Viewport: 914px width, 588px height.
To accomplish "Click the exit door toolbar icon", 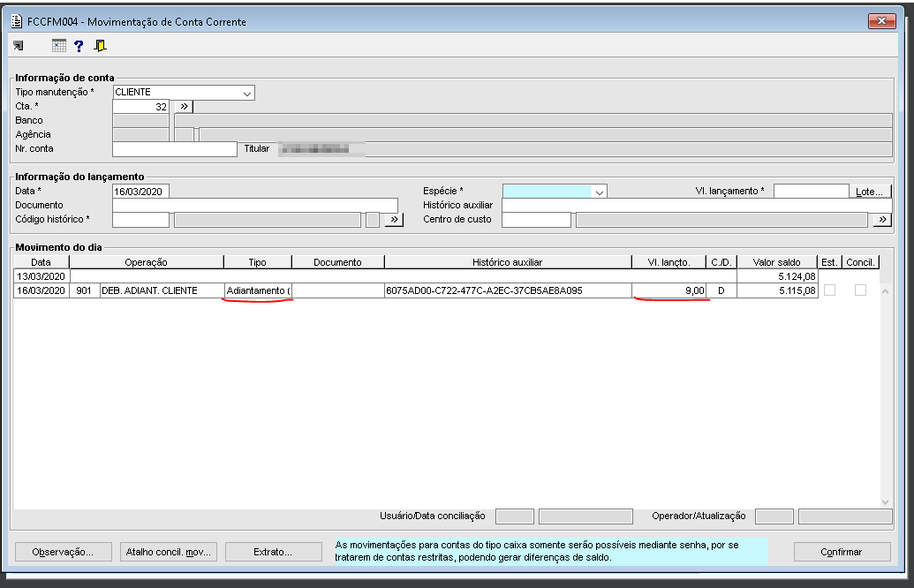I will click(101, 45).
